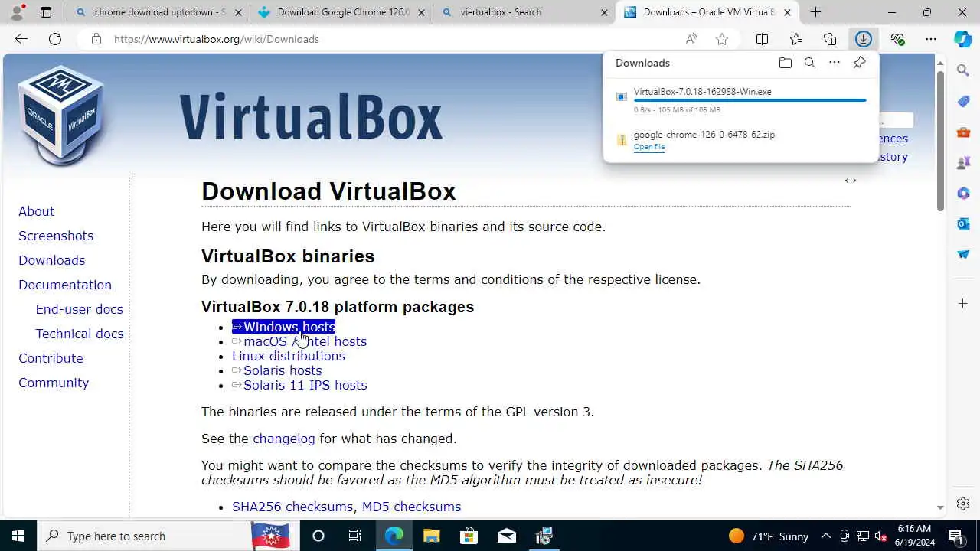Image resolution: width=980 pixels, height=551 pixels.
Task: Open the changelog link
Action: pos(284,439)
